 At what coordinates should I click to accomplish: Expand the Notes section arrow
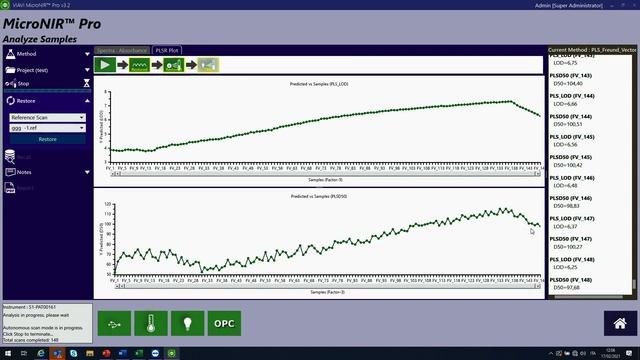click(x=87, y=172)
